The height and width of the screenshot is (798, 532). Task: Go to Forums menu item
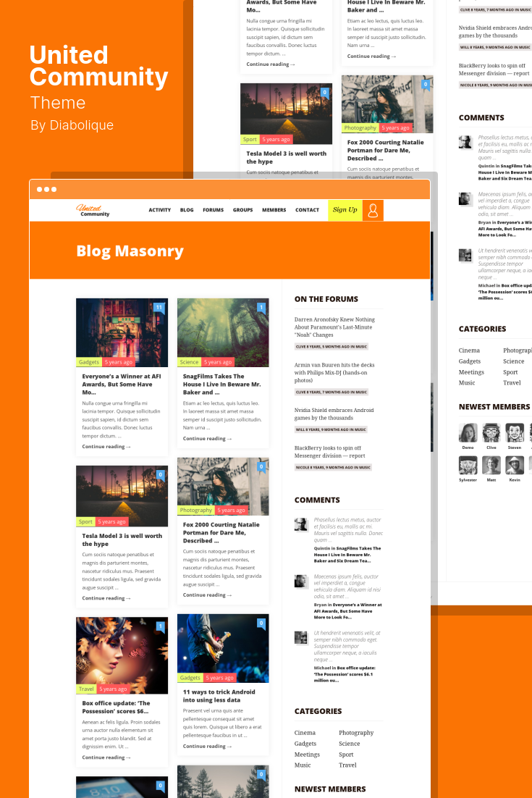click(x=213, y=210)
